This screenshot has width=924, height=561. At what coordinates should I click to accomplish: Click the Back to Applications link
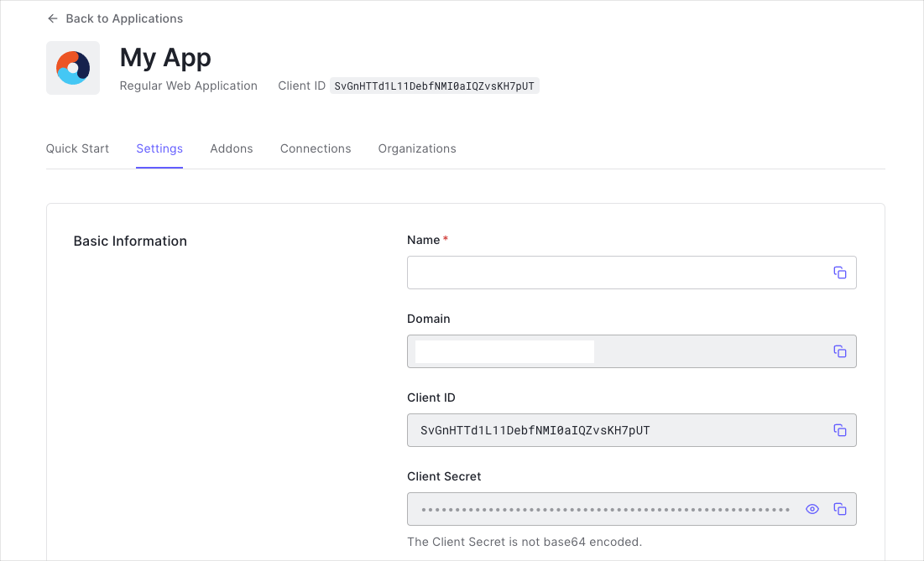[124, 18]
